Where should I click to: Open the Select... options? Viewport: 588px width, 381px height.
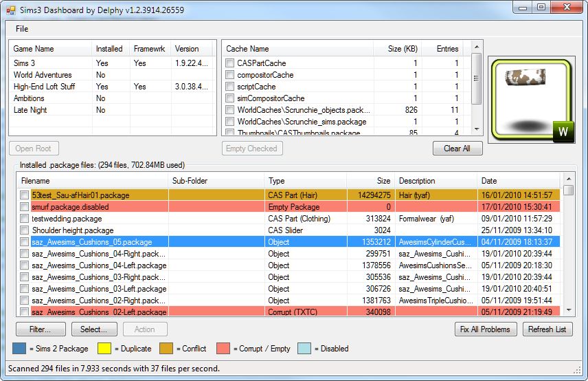(x=94, y=329)
